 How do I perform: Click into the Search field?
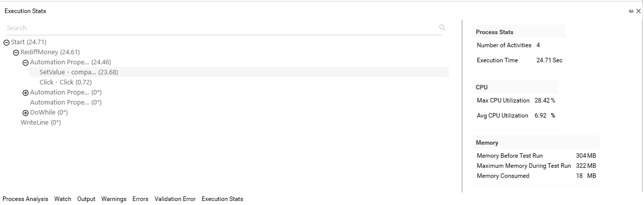pyautogui.click(x=221, y=28)
